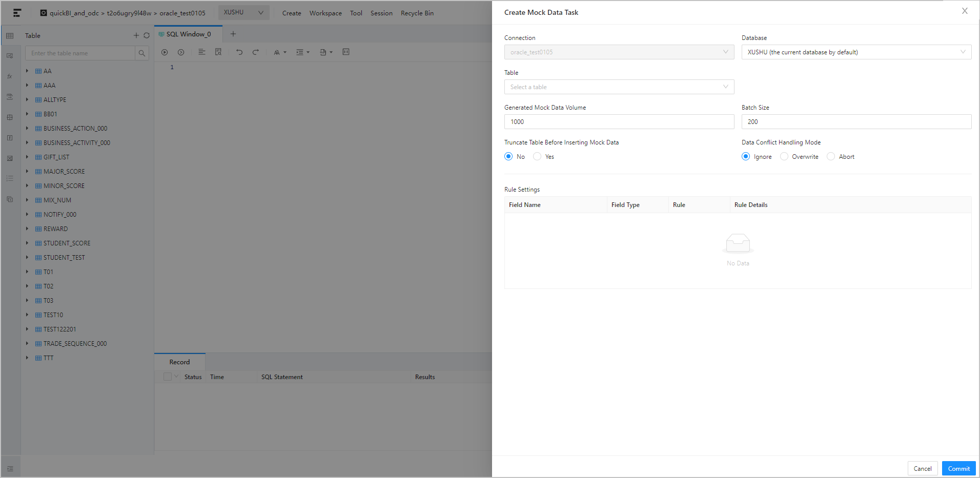Click the execution plan icon
The image size is (980, 478).
point(346,52)
